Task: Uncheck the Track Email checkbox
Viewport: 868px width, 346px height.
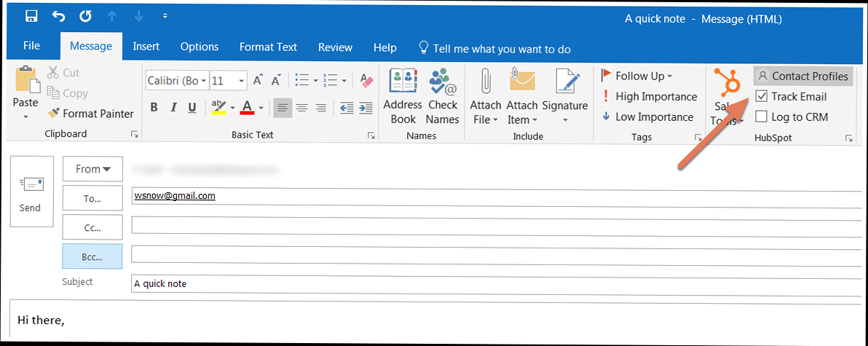Action: [761, 96]
